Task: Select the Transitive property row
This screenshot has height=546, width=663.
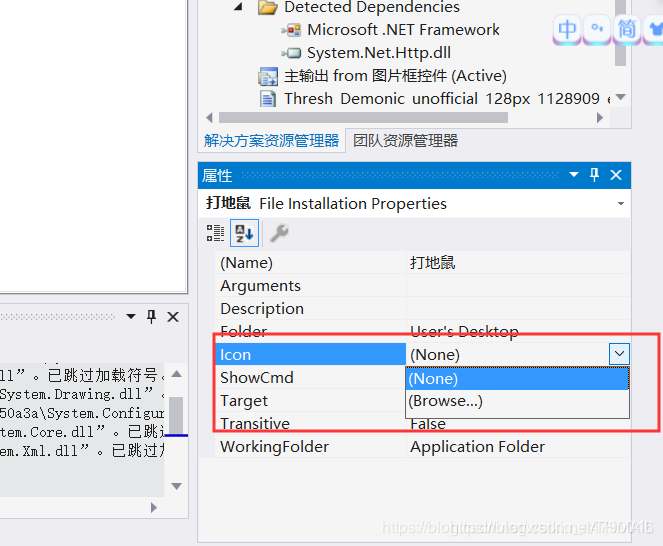Action: click(x=311, y=423)
